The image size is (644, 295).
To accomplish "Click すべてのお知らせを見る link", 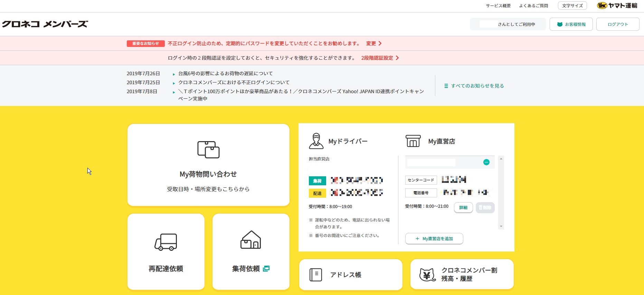I will point(477,86).
